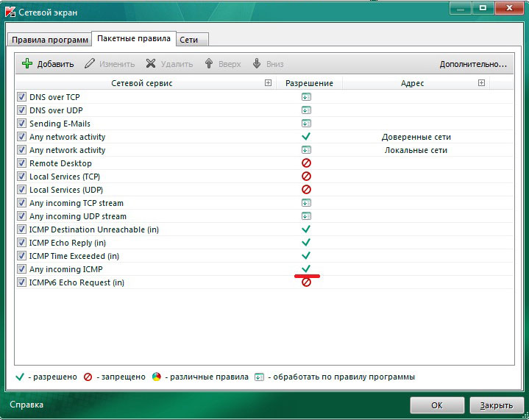Click the pencil Изменить icon
This screenshot has height=420, width=529.
(90, 64)
